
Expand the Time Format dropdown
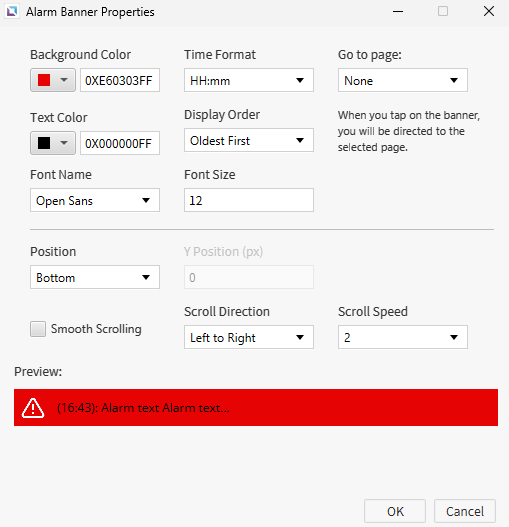[249, 80]
